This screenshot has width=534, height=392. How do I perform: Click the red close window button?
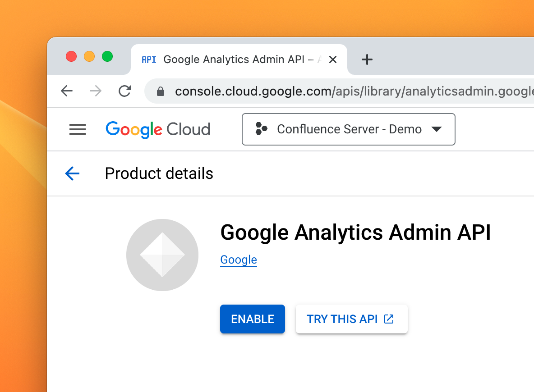tap(71, 56)
